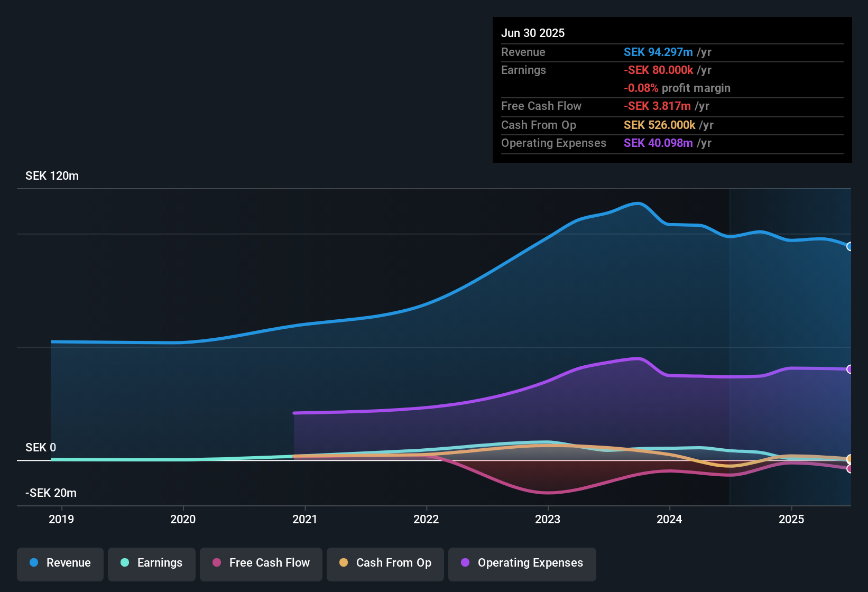Click the Jun 30 2025 tooltip header
The image size is (868, 592).
tap(533, 33)
